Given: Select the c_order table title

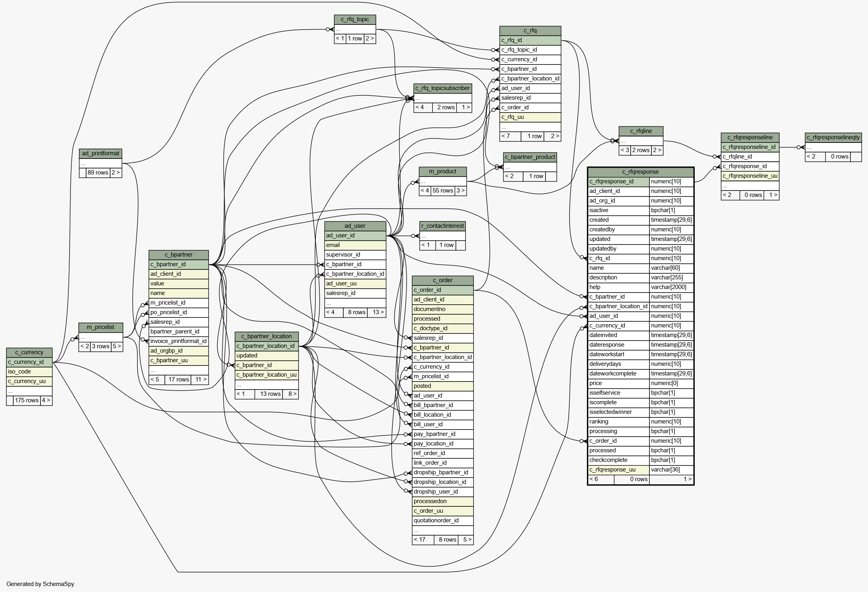Looking at the screenshot, I should (443, 281).
